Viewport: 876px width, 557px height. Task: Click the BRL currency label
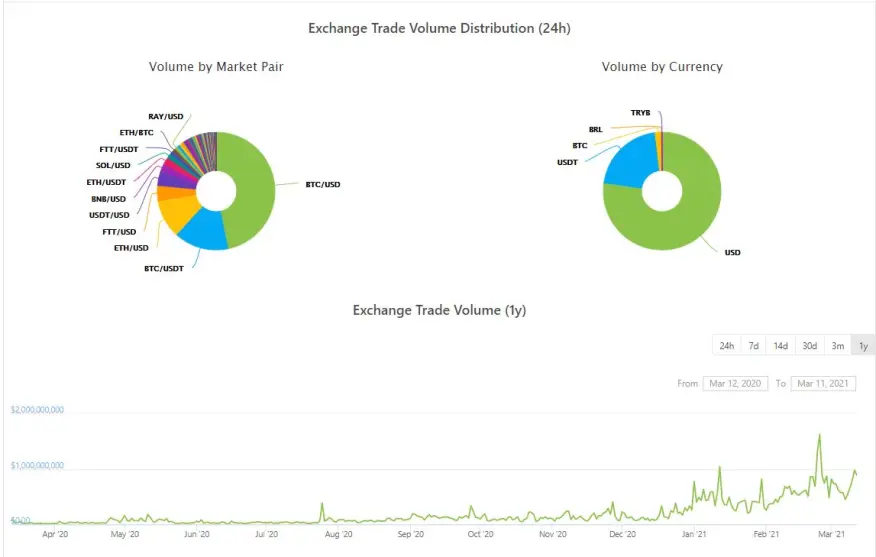(596, 129)
